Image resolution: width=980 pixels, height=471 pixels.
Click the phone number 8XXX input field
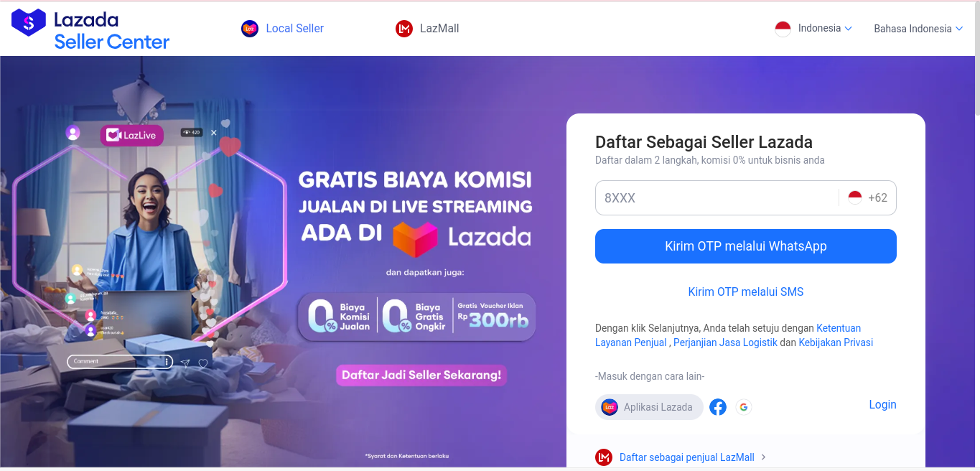(717, 197)
